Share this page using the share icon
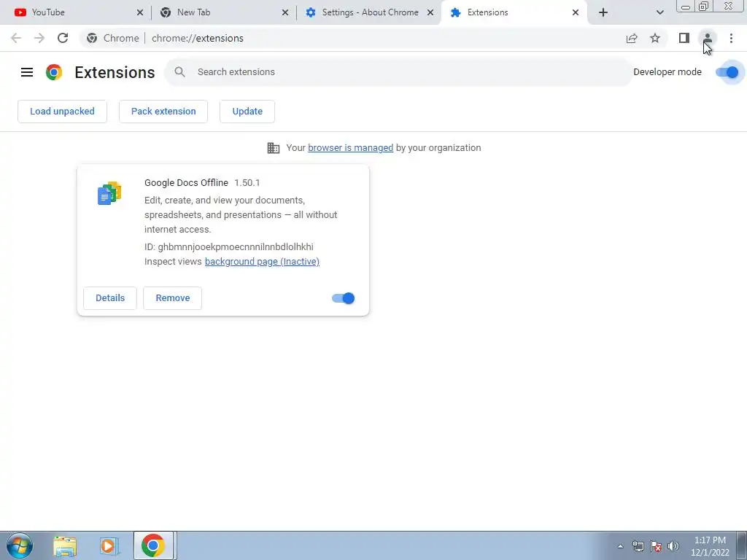 click(632, 38)
